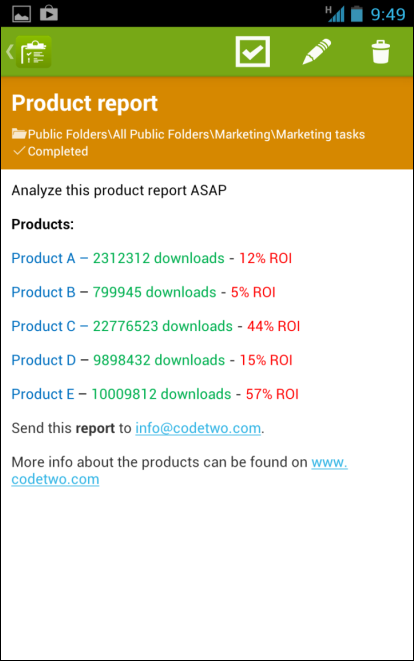Image resolution: width=414 pixels, height=661 pixels.
Task: Delete task using trash can icon
Action: coord(380,52)
